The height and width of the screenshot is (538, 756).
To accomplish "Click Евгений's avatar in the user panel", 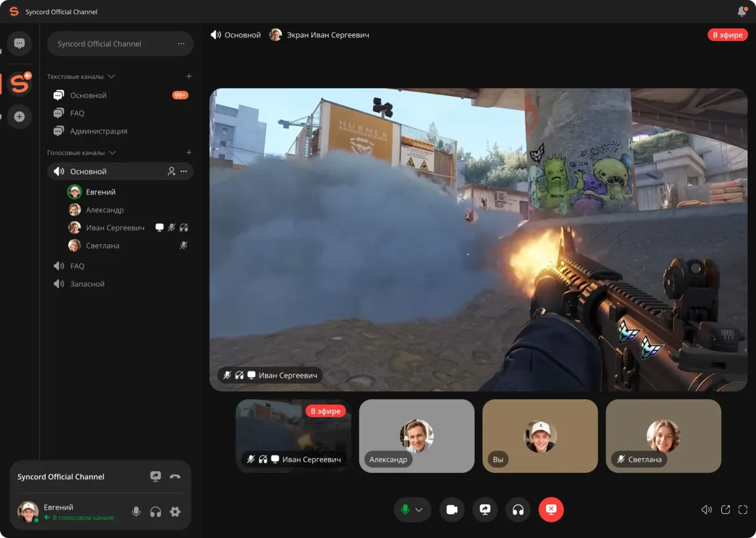I will point(28,511).
